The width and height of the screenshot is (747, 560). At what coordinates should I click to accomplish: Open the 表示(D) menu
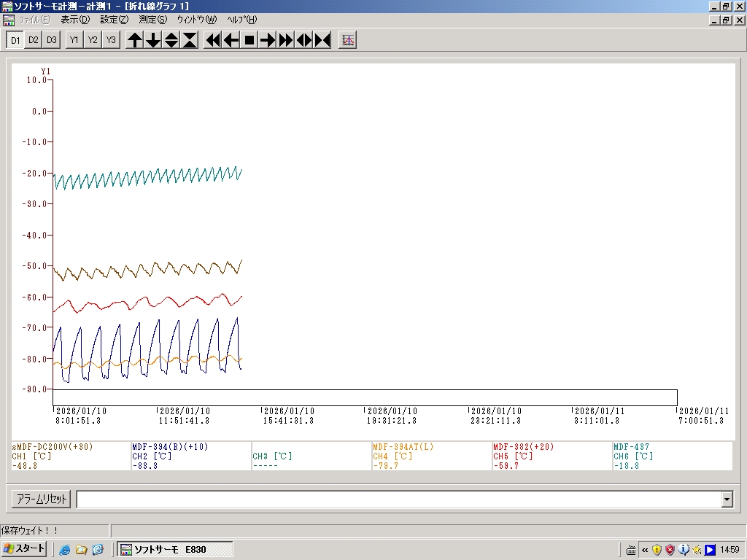point(75,20)
